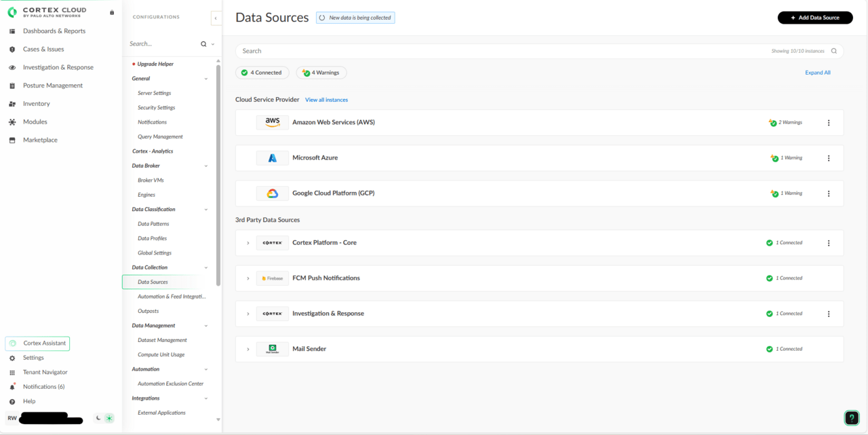Click the lock icon near the logo
Screen dimensions: 868x435
click(x=112, y=12)
